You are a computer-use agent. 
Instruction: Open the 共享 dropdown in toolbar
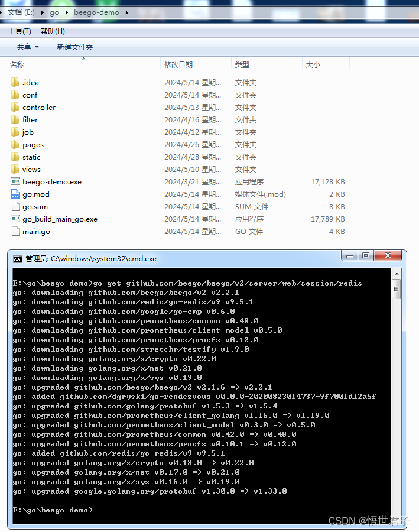coord(28,47)
